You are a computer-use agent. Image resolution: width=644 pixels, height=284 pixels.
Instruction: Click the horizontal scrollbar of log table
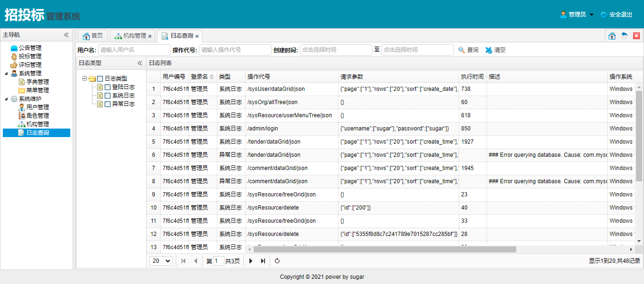tap(384, 249)
